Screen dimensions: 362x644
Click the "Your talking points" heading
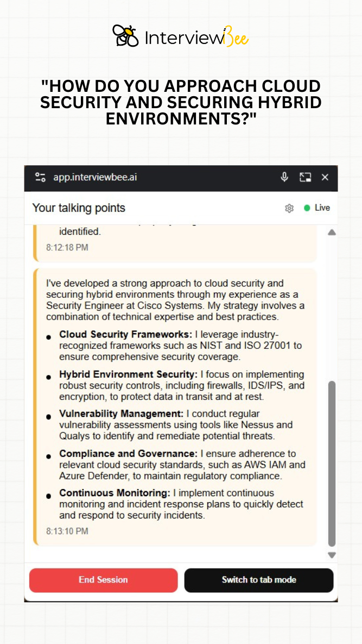coord(79,208)
